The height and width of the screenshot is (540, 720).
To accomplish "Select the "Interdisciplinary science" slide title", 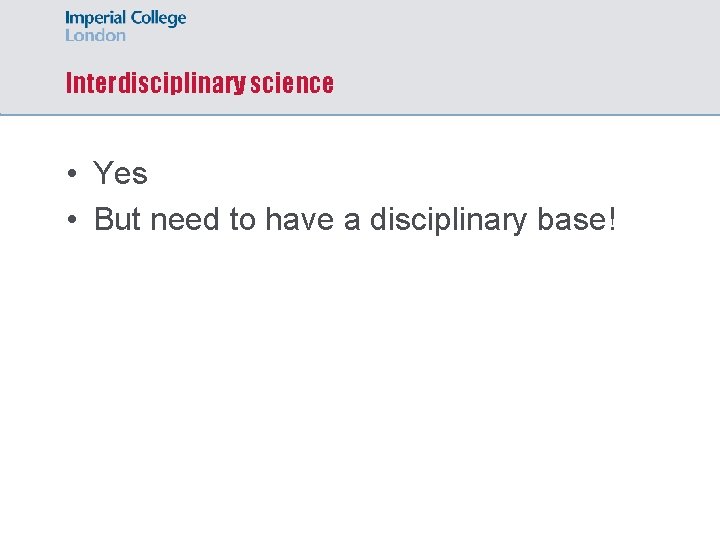I will pos(199,83).
